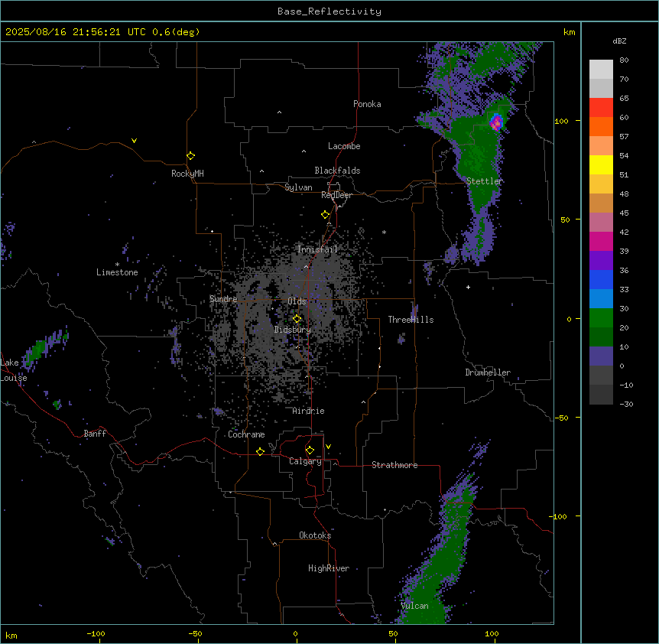Click the Stettler city label
The image size is (659, 644).
point(485,181)
